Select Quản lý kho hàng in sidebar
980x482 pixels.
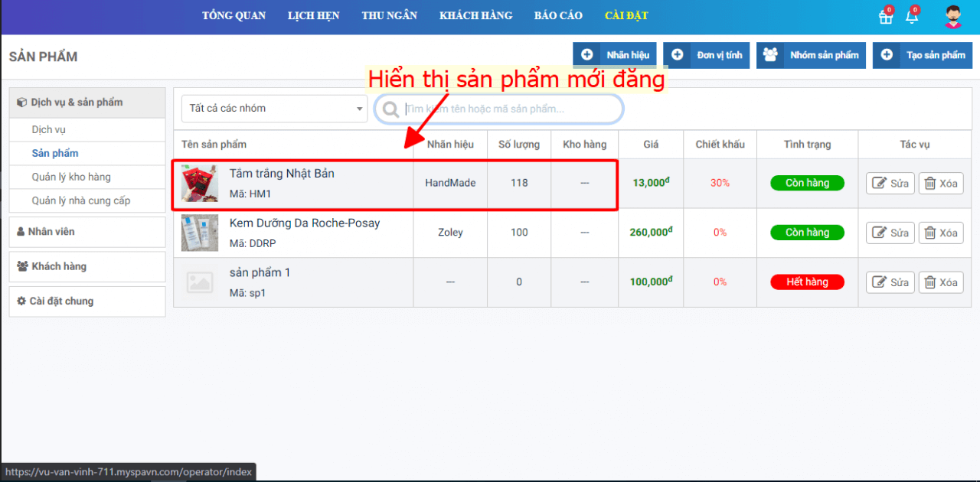[71, 177]
